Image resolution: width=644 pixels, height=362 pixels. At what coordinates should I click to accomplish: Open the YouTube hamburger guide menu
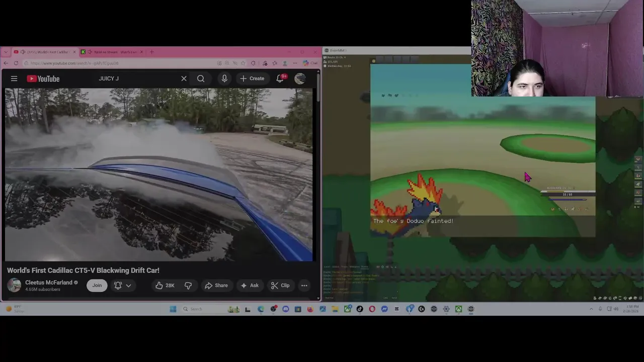(14, 78)
